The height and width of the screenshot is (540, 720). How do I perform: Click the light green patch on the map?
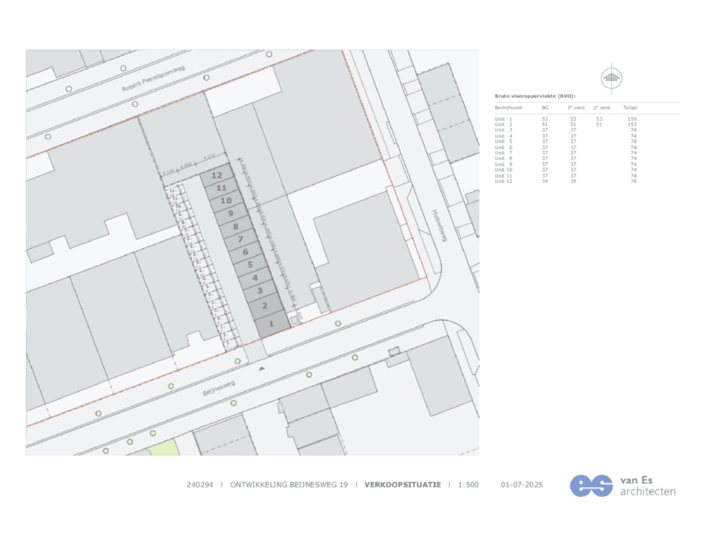point(163,448)
